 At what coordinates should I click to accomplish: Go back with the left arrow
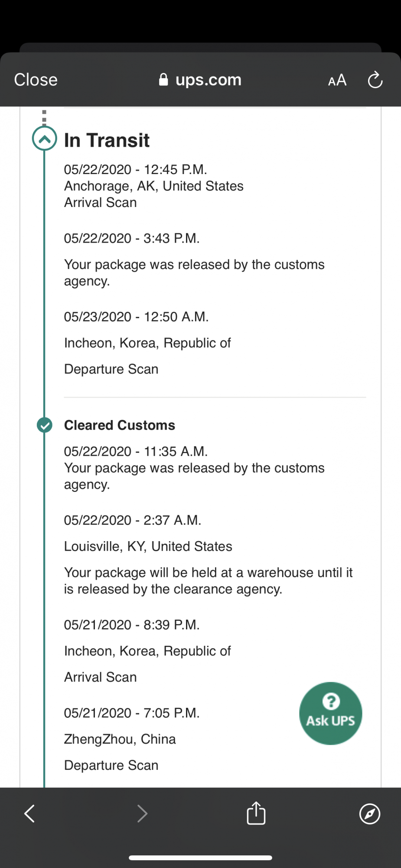tap(29, 813)
